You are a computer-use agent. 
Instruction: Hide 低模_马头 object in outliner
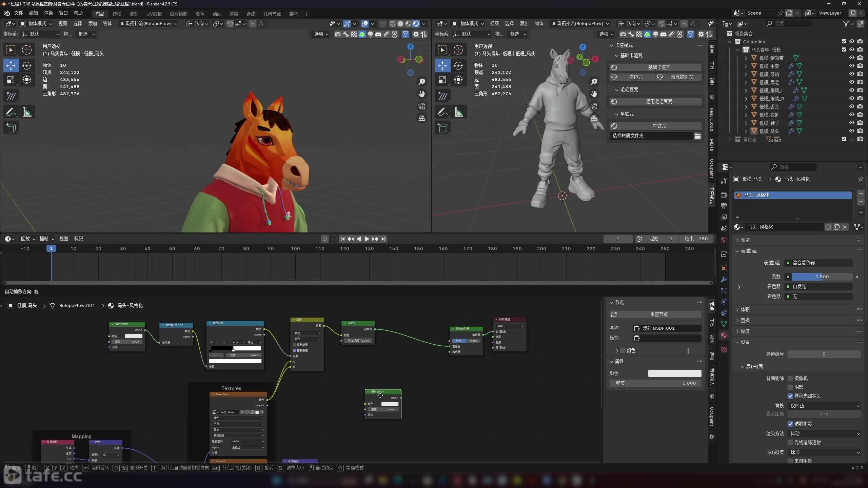(x=851, y=131)
